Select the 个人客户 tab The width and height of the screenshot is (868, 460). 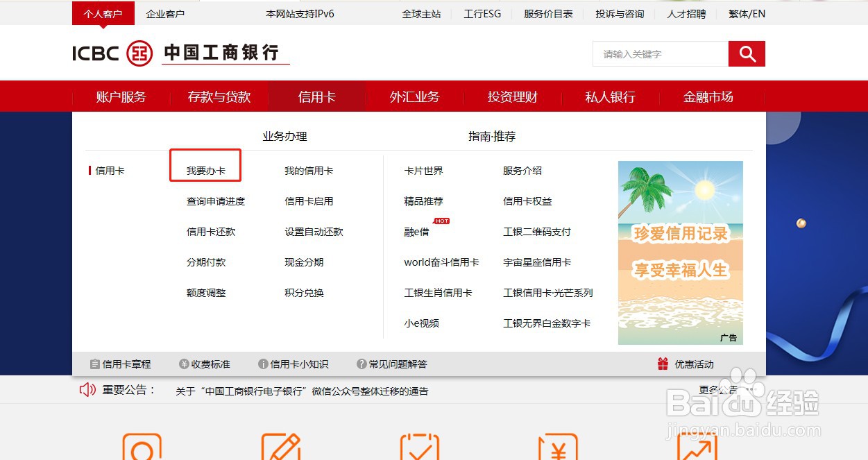(103, 13)
